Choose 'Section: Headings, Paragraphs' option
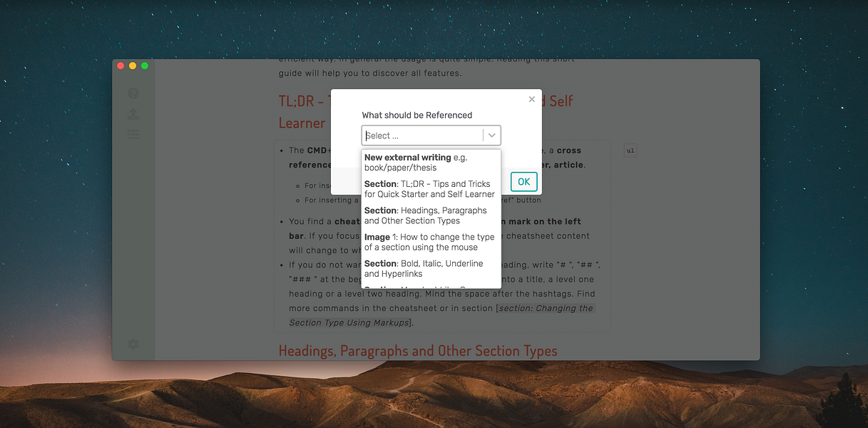 [432, 215]
